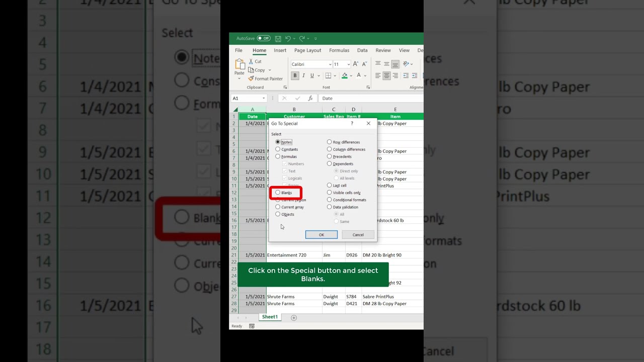Image resolution: width=644 pixels, height=362 pixels.
Task: Expand the Copy options arrow
Action: [270, 70]
